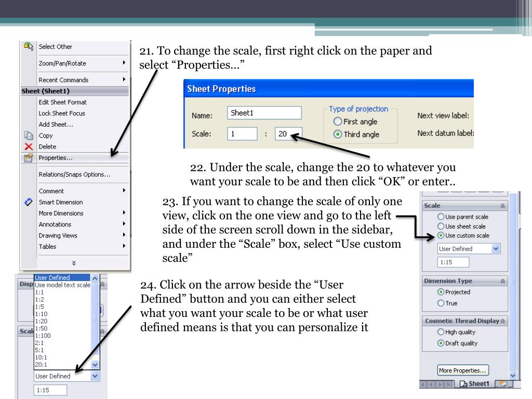Viewport: 532px width, 399px height.
Task: Click the Name field containing Sheet1
Action: 264,113
